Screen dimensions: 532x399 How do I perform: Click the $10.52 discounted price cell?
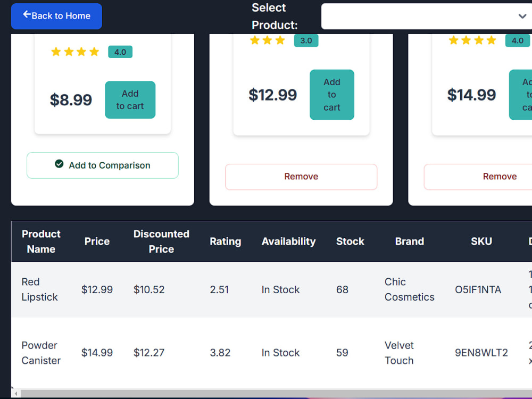tap(149, 289)
